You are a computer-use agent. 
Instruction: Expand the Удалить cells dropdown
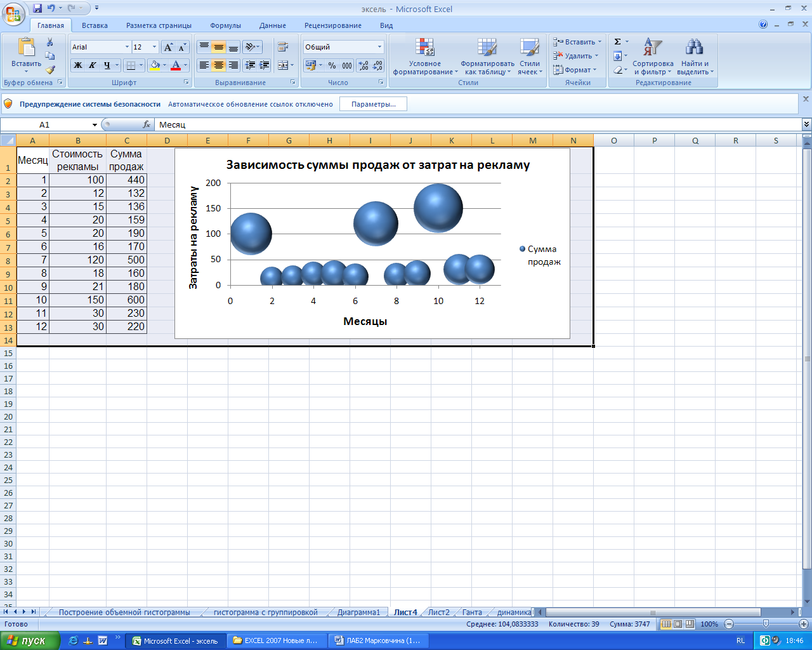596,56
